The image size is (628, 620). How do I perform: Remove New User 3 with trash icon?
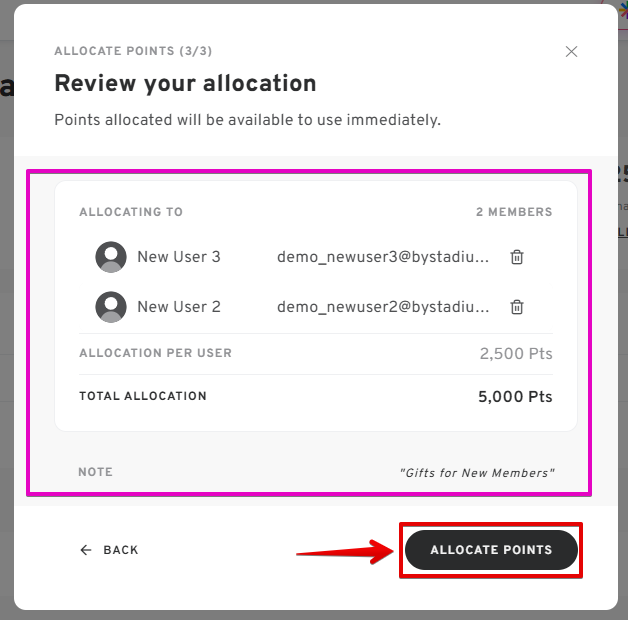coord(517,257)
